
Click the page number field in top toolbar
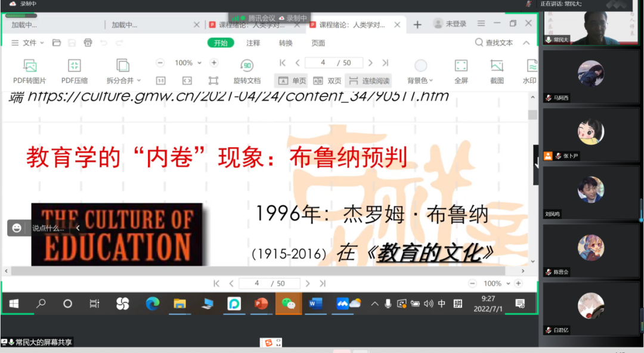[x=324, y=63]
